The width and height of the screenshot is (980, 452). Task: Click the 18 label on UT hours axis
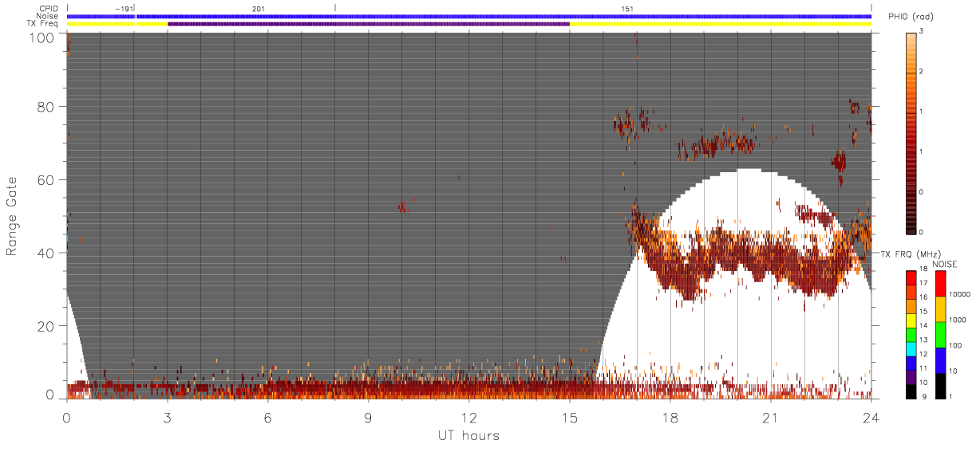670,417
